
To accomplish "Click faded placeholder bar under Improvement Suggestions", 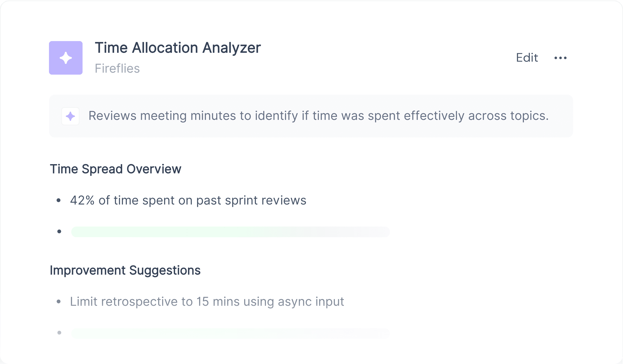I will click(230, 333).
